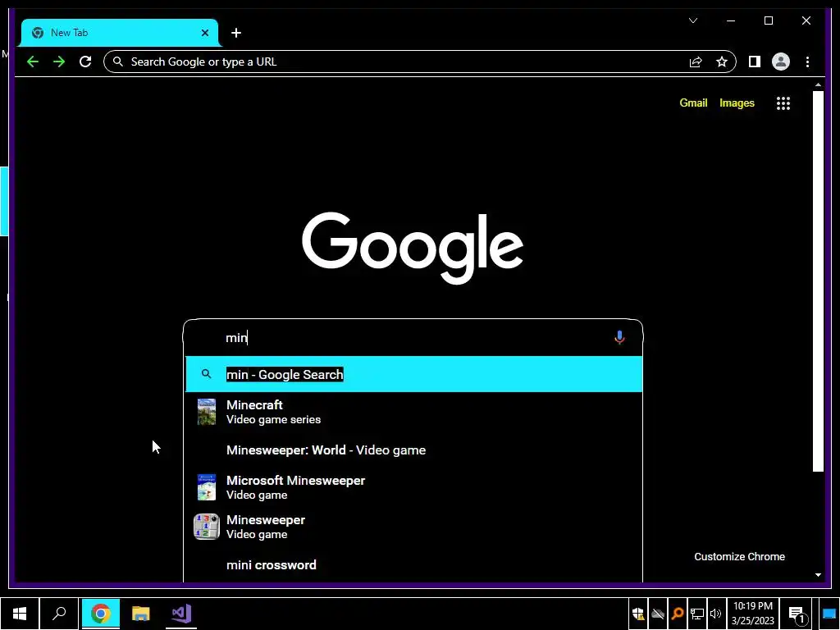Share this page icon in address bar
The height and width of the screenshot is (630, 840).
point(696,62)
